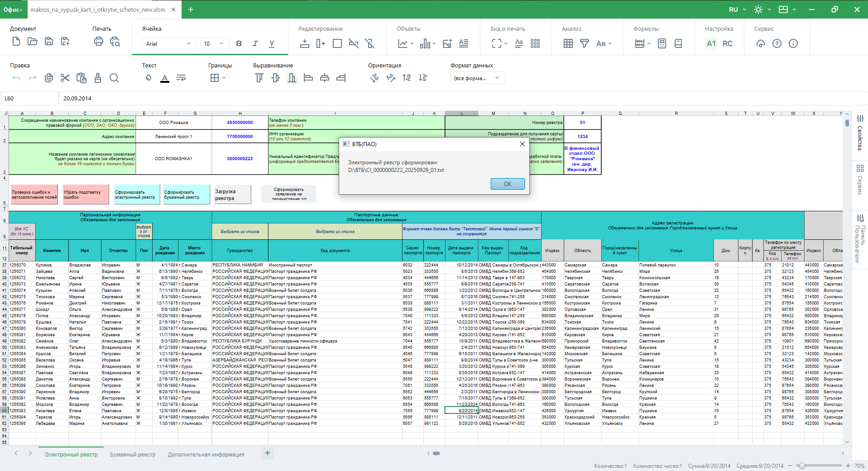Image resolution: width=868 pixels, height=471 pixels.
Task: Click the Filter funnel icon
Action: (585, 43)
